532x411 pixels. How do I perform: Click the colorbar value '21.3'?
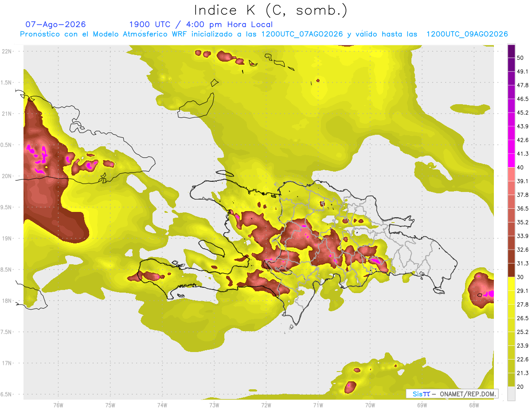[523, 373]
